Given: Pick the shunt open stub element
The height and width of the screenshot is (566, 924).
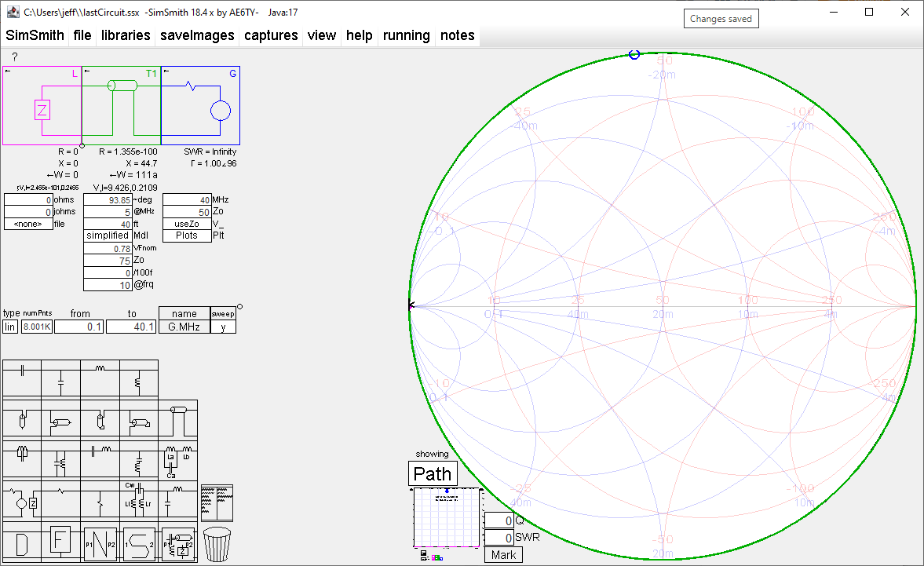Looking at the screenshot, I should 60,419.
